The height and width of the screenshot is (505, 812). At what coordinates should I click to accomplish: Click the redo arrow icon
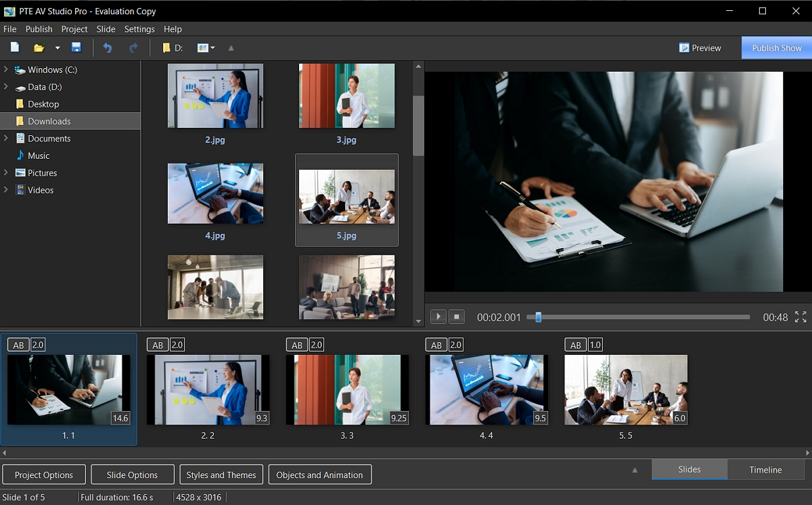pyautogui.click(x=133, y=47)
